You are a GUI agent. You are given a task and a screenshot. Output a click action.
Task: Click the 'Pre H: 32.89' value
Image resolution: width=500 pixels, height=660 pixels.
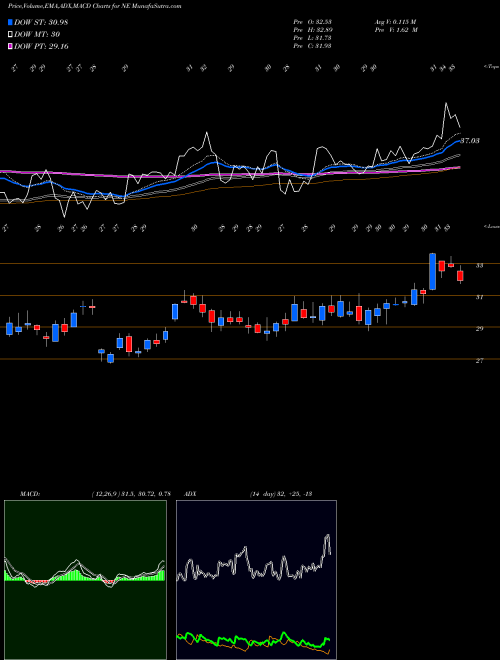pyautogui.click(x=312, y=30)
